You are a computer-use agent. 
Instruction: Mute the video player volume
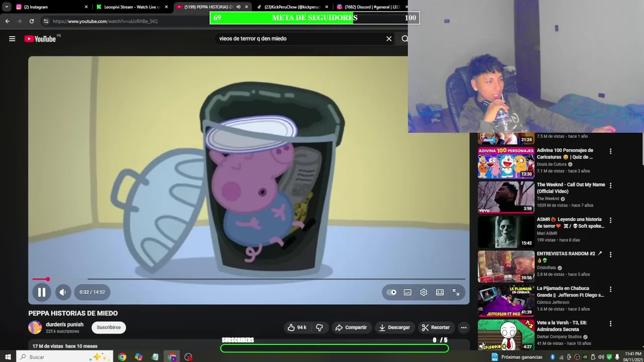coord(63,292)
